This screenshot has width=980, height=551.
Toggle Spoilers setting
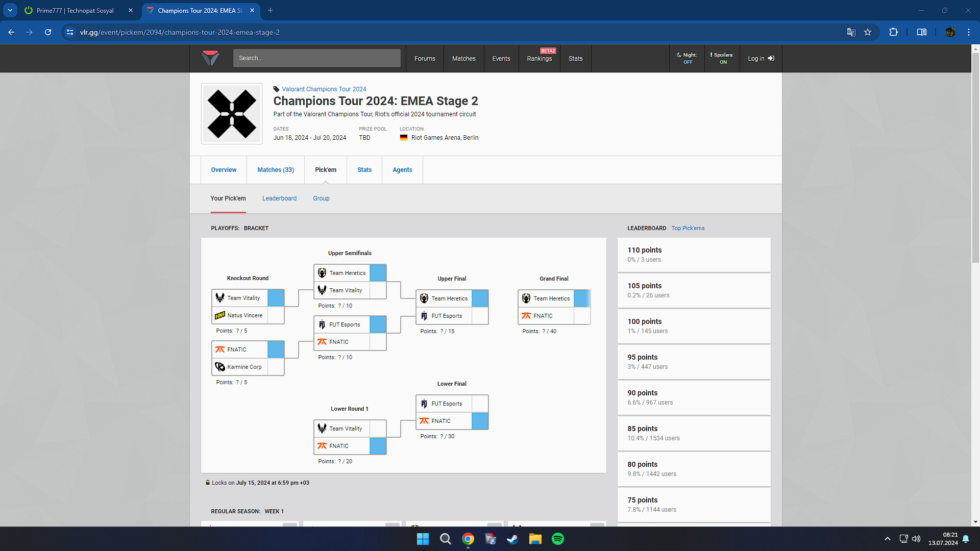[722, 58]
